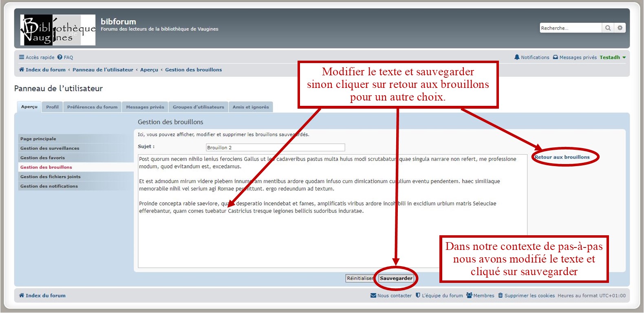The height and width of the screenshot is (313, 644).
Task: Open advanced search gear icon
Action: tap(620, 28)
